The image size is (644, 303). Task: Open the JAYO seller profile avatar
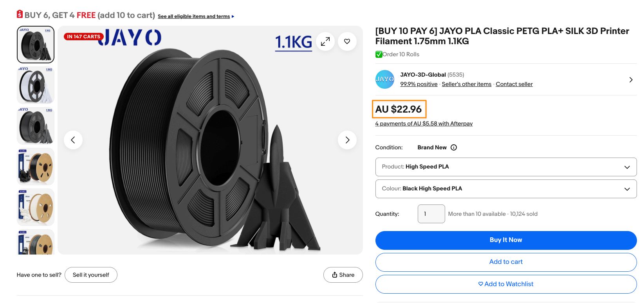pos(385,79)
